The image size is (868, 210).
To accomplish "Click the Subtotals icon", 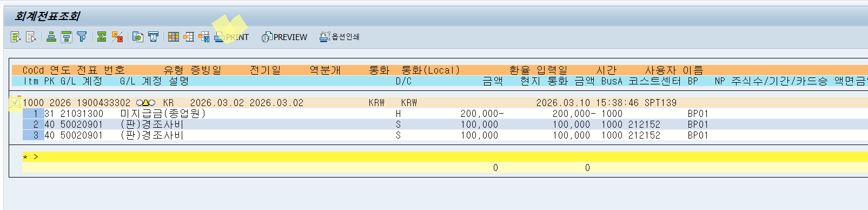I will 117,37.
